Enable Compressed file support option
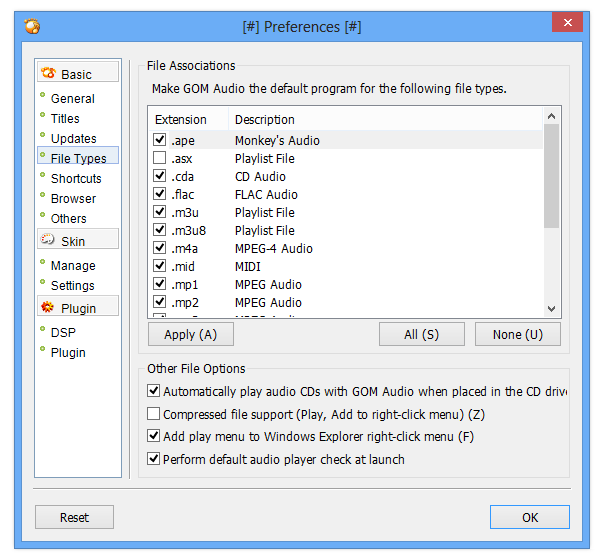The width and height of the screenshot is (603, 559). (x=154, y=414)
